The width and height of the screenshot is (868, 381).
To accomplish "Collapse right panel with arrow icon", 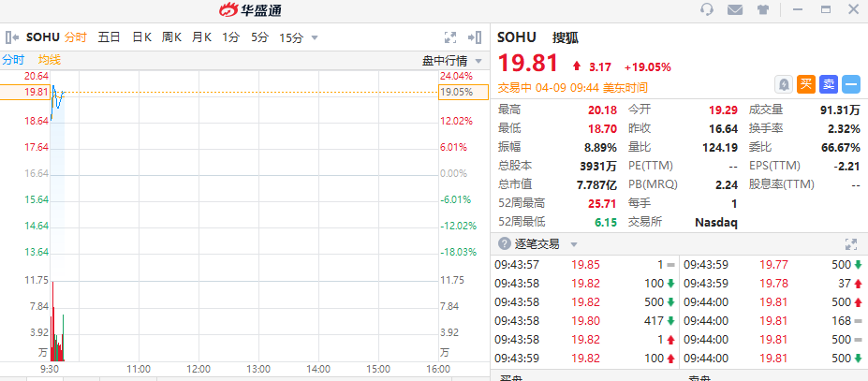I will (x=476, y=37).
